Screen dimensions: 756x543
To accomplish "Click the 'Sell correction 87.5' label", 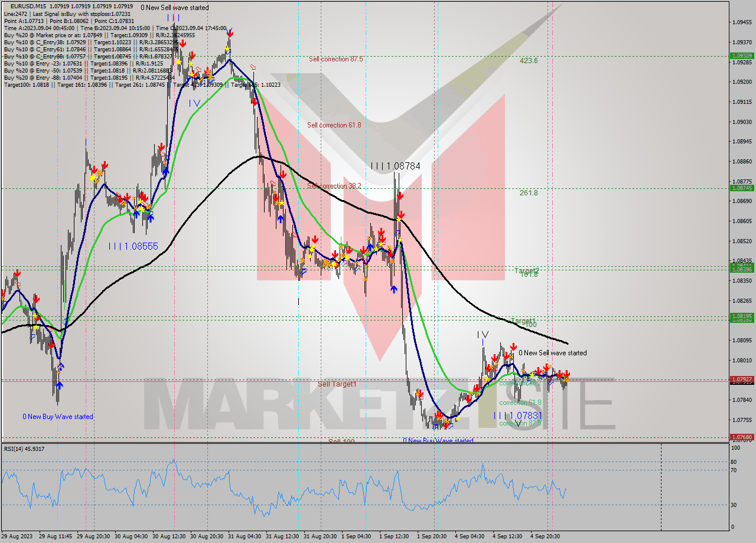I will (x=335, y=59).
